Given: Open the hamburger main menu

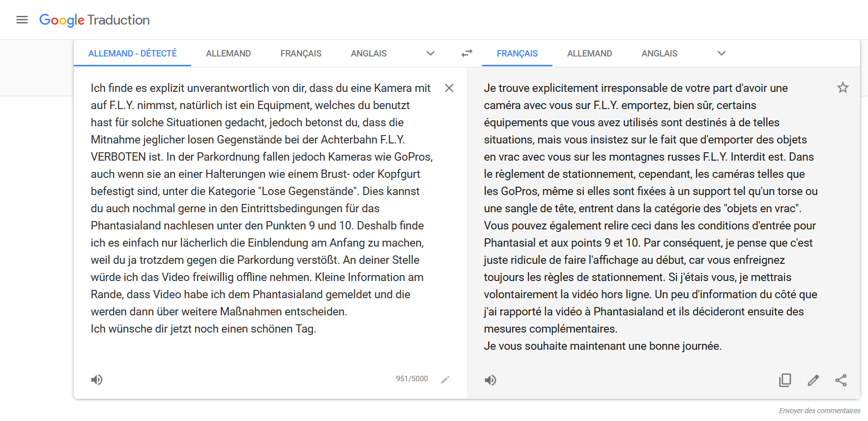Looking at the screenshot, I should (22, 20).
